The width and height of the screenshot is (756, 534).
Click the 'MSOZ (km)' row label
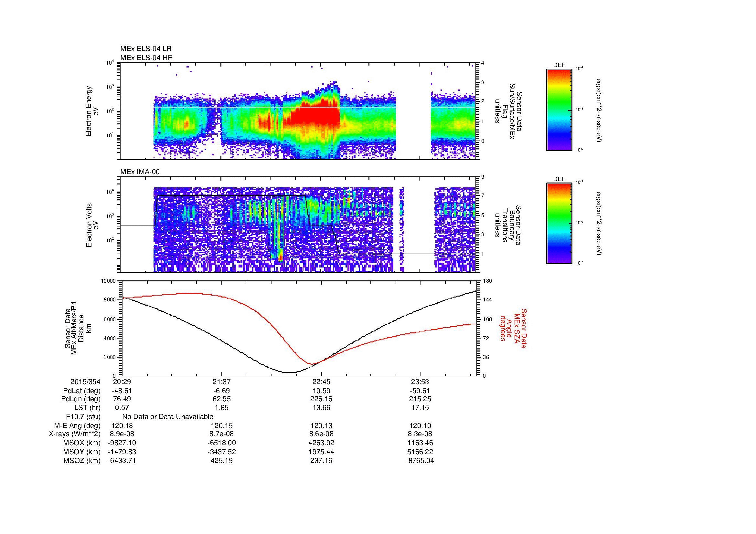click(x=82, y=461)
